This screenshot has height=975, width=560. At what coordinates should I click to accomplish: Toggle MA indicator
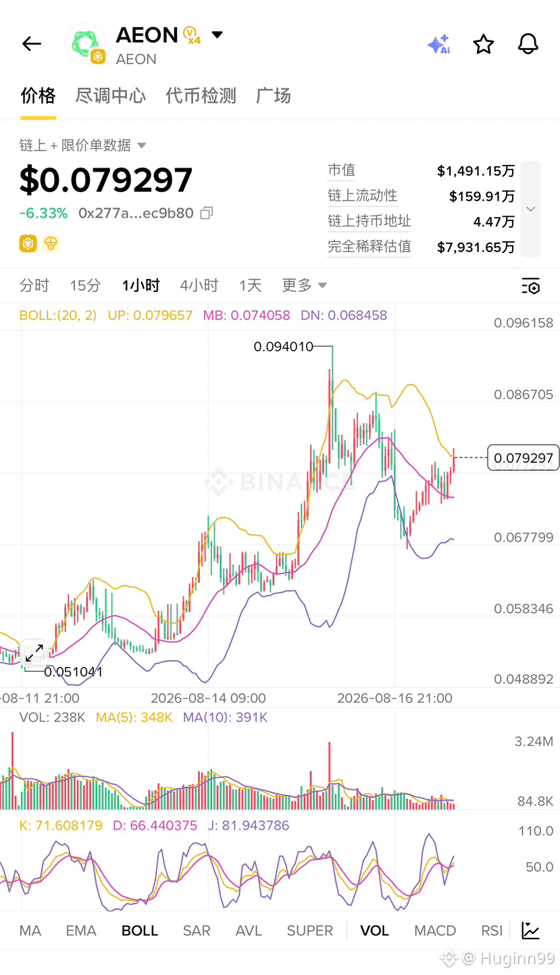[30, 930]
